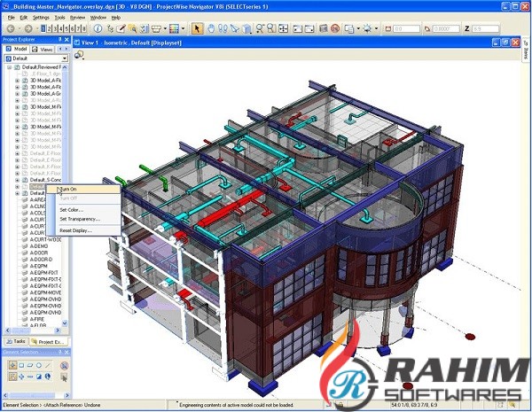Switch to the Project Explorer bottom tab

48,342
